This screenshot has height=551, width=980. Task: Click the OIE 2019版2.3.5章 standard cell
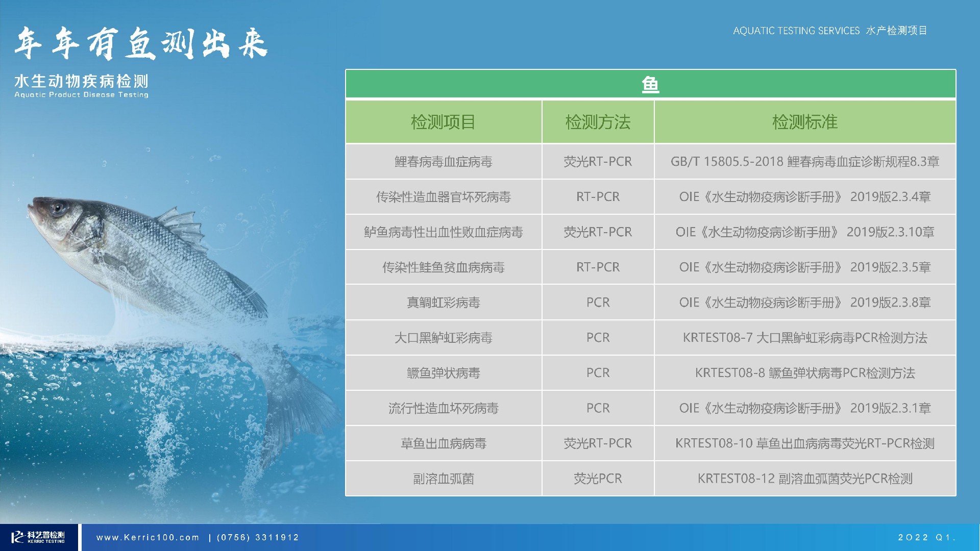point(805,267)
